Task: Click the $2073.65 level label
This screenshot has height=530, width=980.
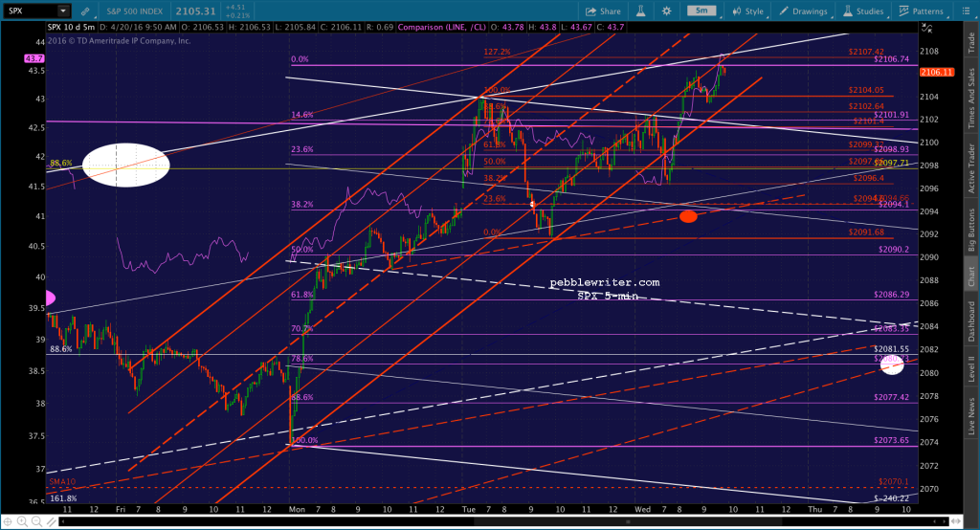Action: (x=891, y=440)
